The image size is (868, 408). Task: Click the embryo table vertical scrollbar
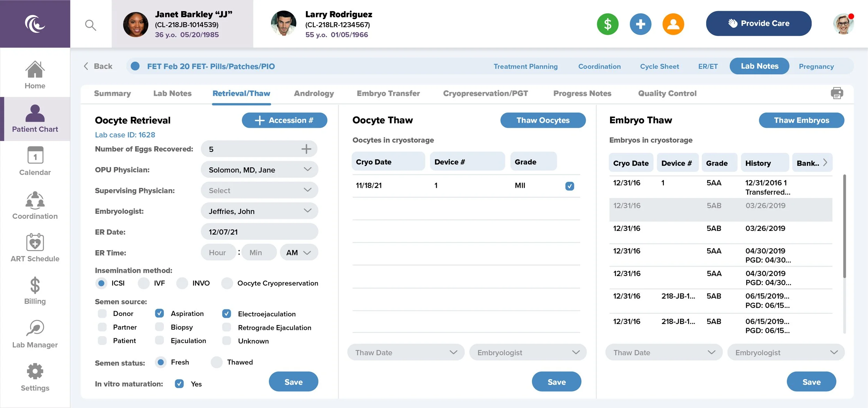(x=844, y=226)
